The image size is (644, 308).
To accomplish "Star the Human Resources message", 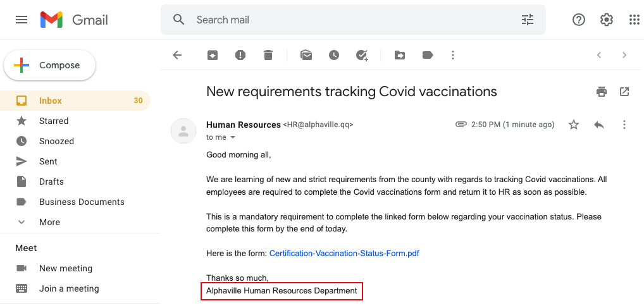I will (574, 125).
